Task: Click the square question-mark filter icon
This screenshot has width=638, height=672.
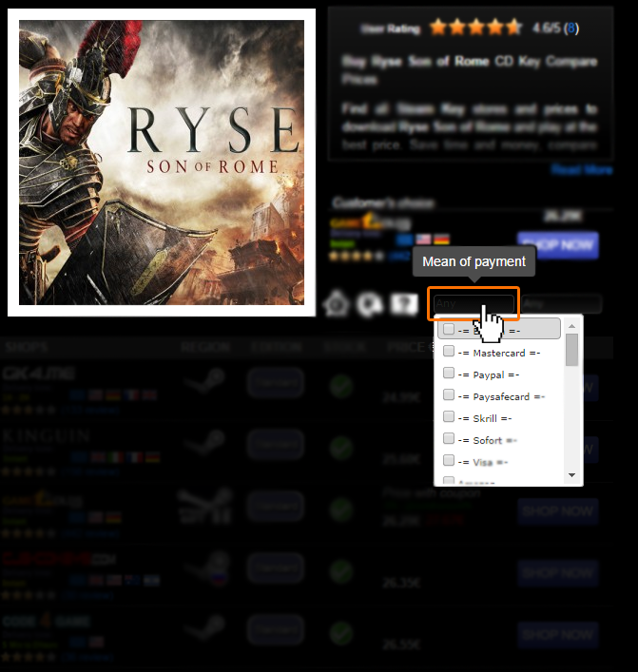Action: [x=404, y=304]
